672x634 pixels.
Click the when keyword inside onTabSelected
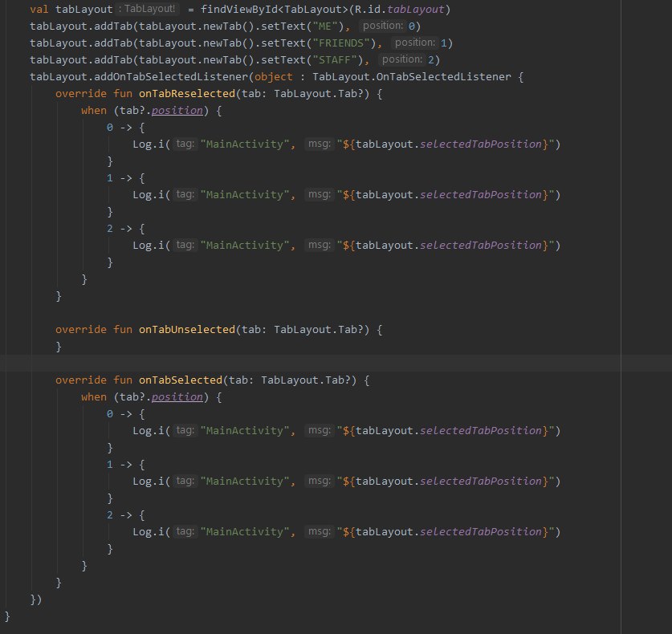click(94, 396)
